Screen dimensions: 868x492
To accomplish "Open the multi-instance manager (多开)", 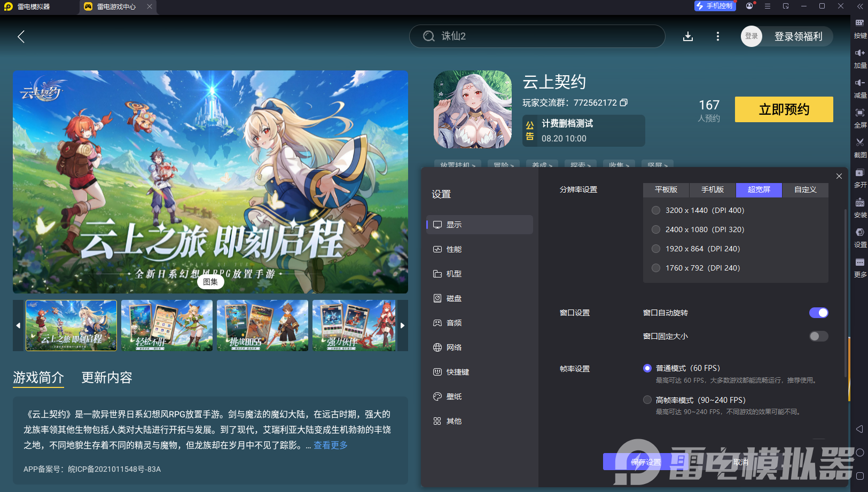I will 860,178.
